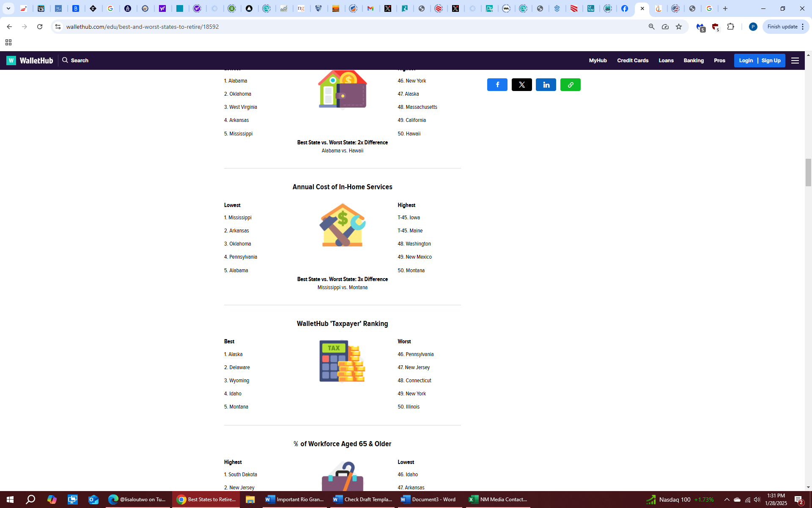Bookmark this page with star icon
812x508 pixels.
pos(679,27)
